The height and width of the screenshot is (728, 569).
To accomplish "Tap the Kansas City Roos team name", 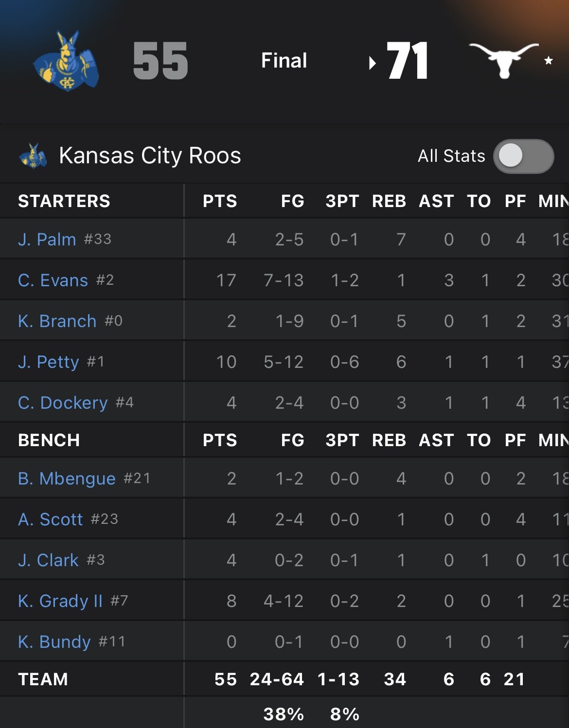I will [150, 156].
